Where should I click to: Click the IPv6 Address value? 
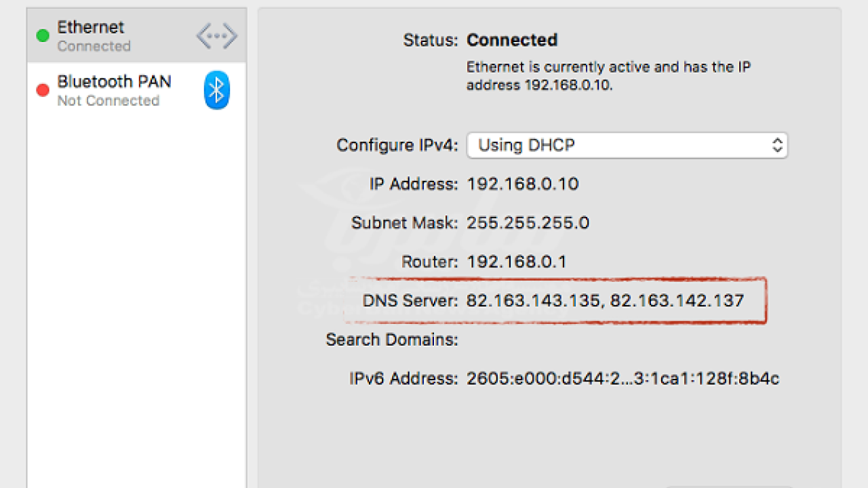(x=623, y=378)
